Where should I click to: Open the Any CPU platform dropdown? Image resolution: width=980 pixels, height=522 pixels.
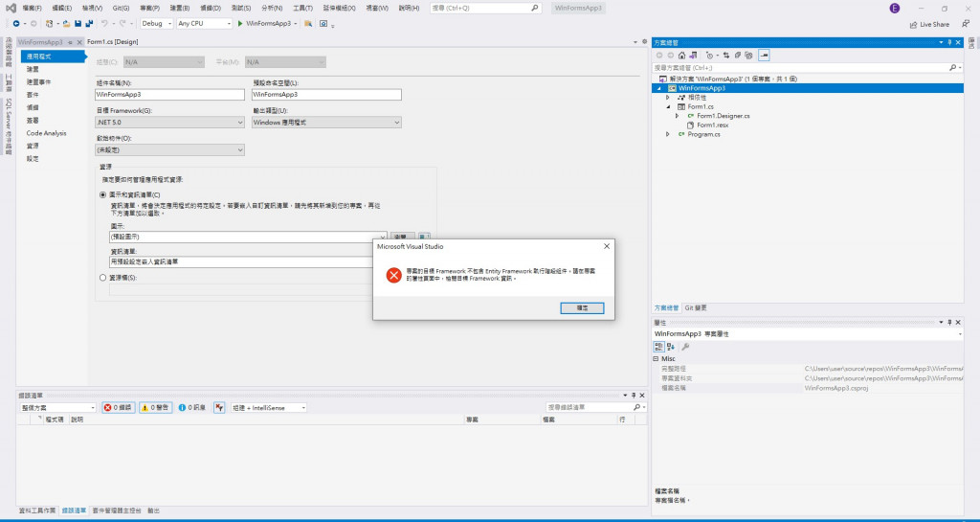click(x=204, y=24)
